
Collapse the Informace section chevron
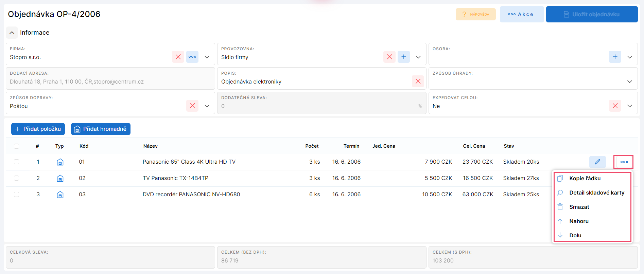pyautogui.click(x=12, y=33)
